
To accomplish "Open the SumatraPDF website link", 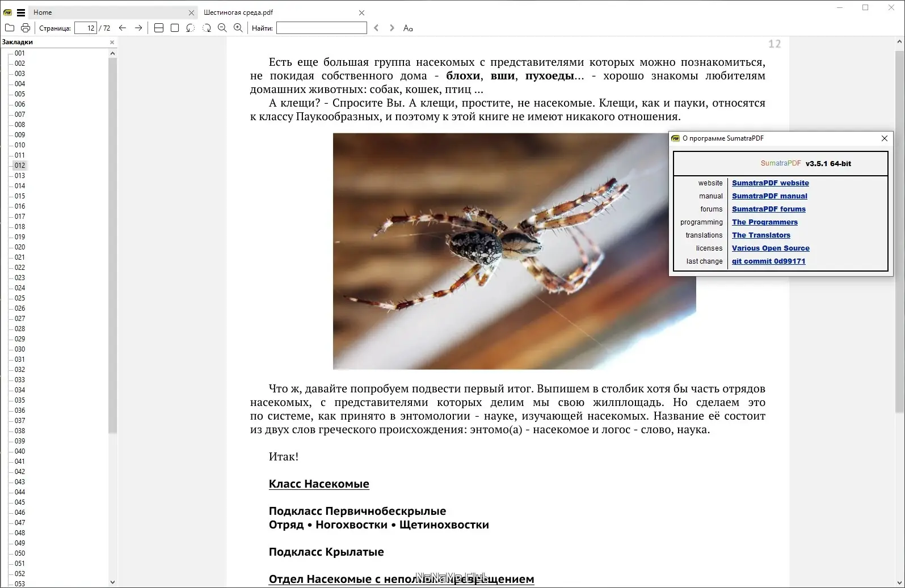I will (770, 183).
